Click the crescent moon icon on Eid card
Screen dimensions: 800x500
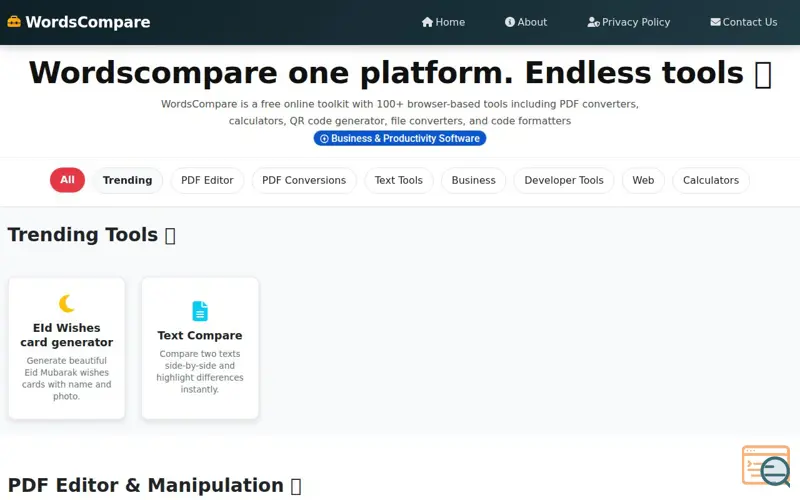(67, 304)
